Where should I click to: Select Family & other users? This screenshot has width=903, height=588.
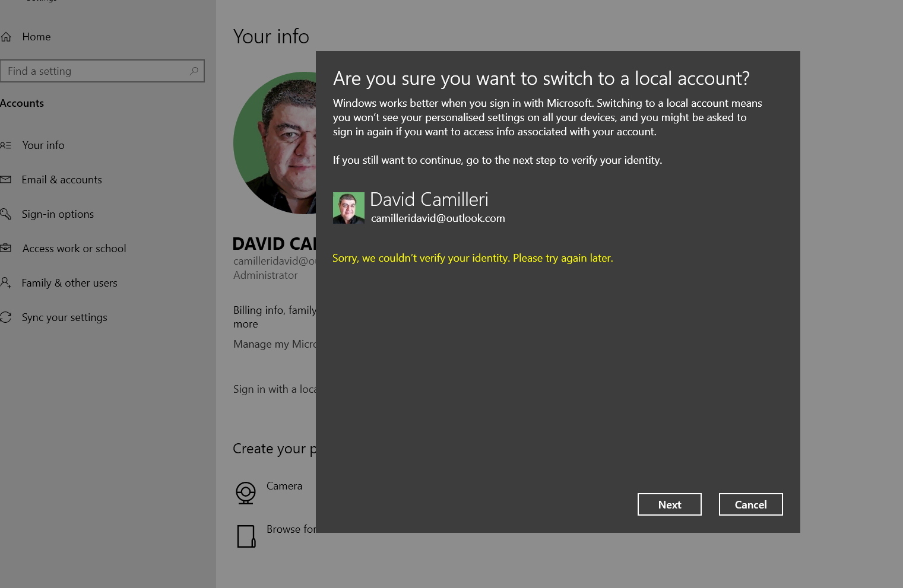pos(69,283)
